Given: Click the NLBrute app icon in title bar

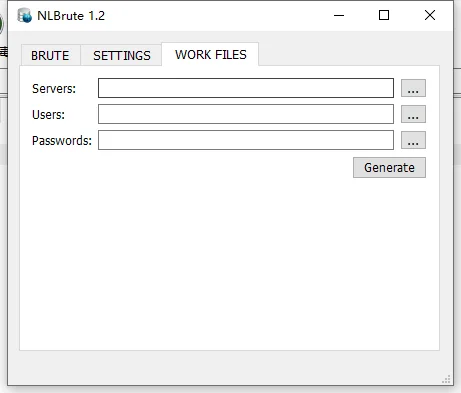Looking at the screenshot, I should [25, 16].
